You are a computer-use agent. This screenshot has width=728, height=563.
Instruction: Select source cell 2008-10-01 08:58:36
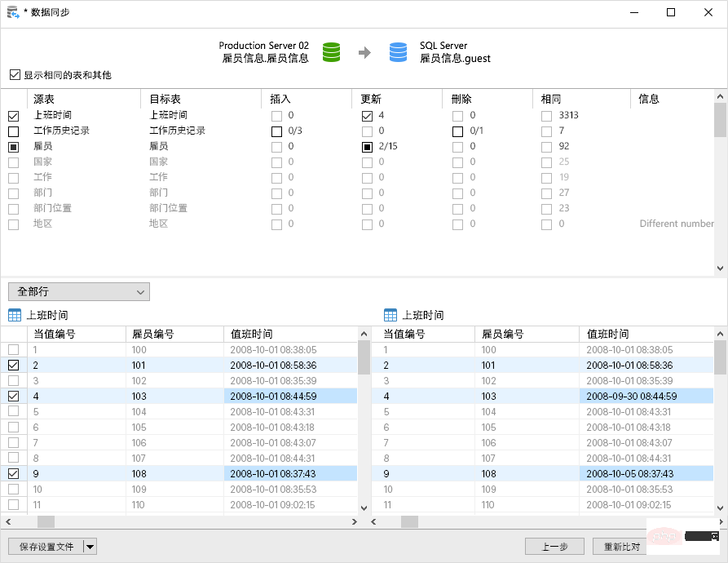click(290, 365)
